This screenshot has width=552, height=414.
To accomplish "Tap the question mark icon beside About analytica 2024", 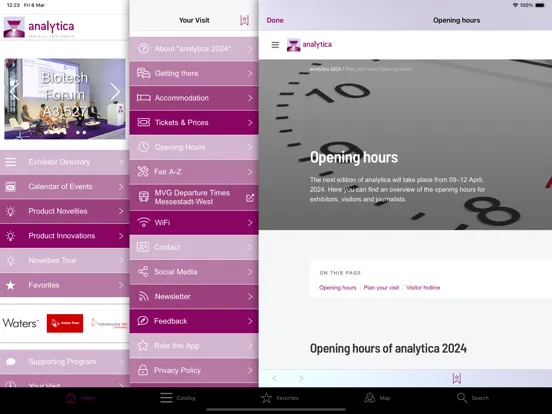I will coord(143,48).
